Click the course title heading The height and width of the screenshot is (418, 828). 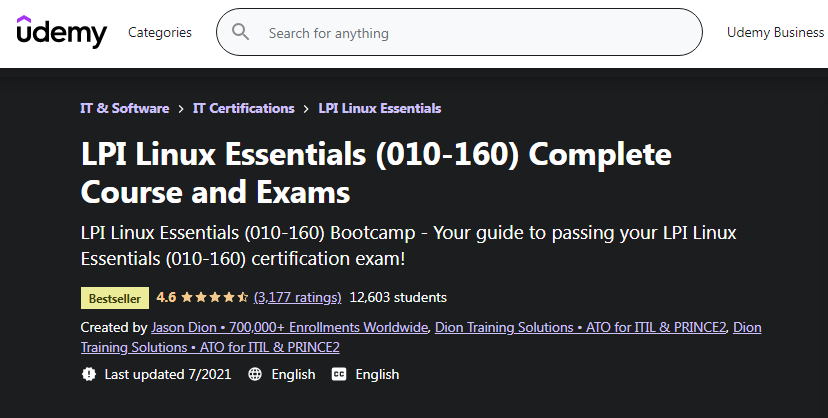376,173
